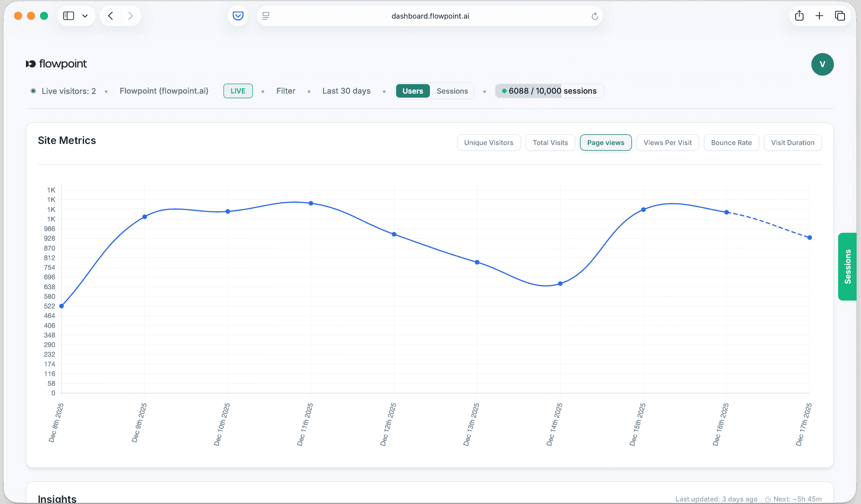Click the reload page icon

coord(594,16)
